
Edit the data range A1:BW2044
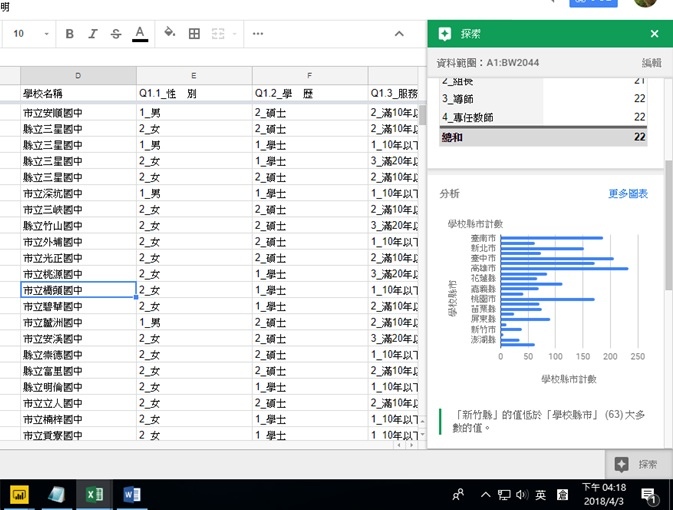(x=652, y=63)
